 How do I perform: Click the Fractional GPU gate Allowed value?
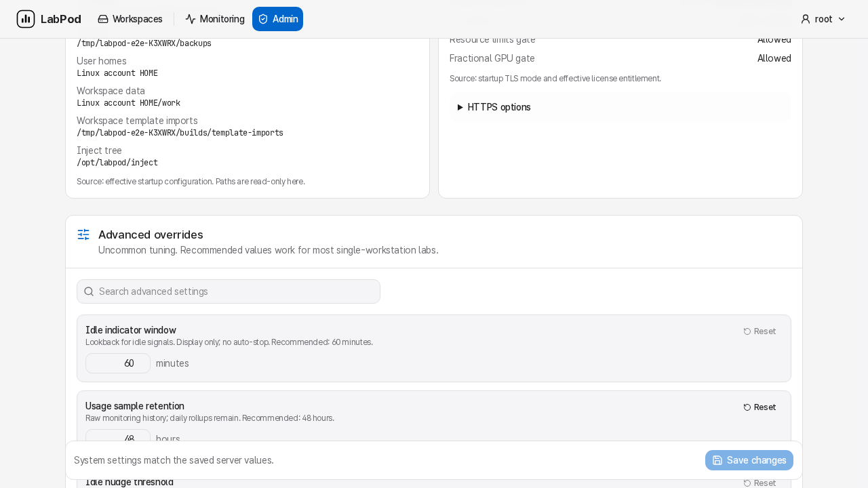click(774, 58)
